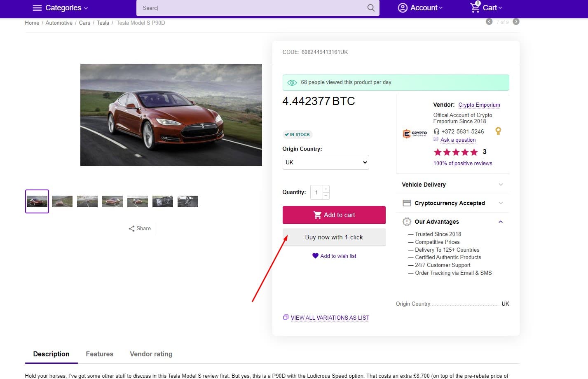Open the Crypto Emporium vendor link
The width and height of the screenshot is (588, 379).
coord(479,105)
